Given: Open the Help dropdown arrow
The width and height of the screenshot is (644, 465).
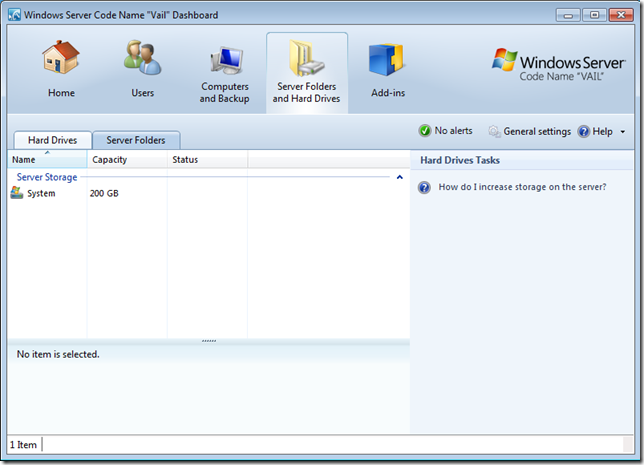Looking at the screenshot, I should [x=623, y=132].
